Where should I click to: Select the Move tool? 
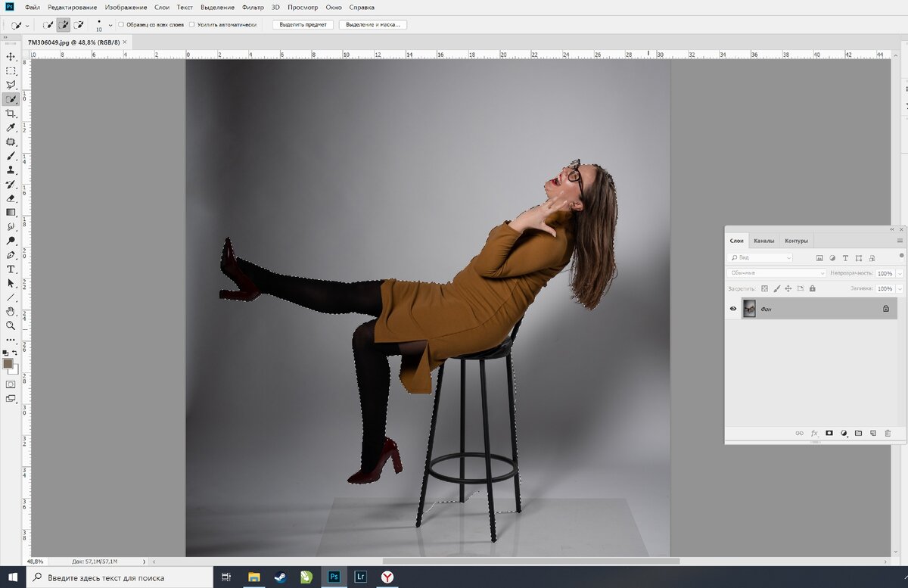click(11, 57)
